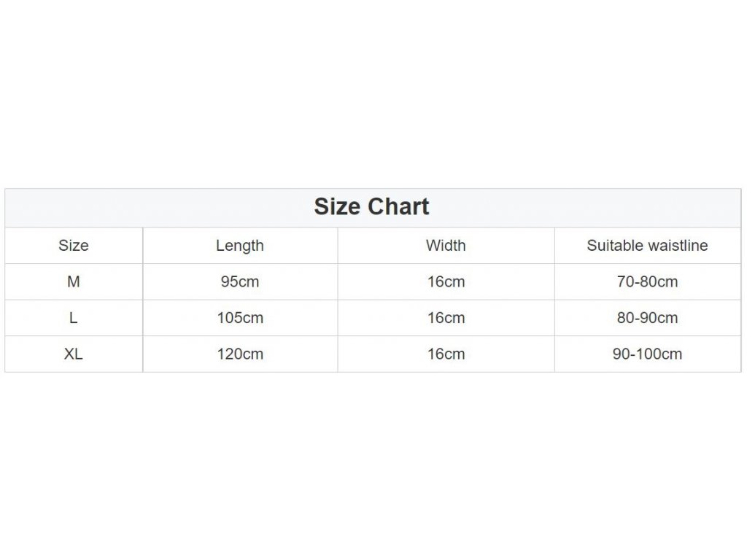Click the word Chart in the title
The width and height of the screenshot is (747, 560).
pyautogui.click(x=398, y=206)
